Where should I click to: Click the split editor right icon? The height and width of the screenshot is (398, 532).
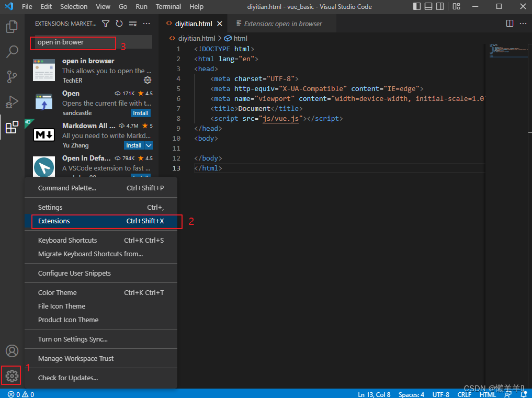click(510, 24)
